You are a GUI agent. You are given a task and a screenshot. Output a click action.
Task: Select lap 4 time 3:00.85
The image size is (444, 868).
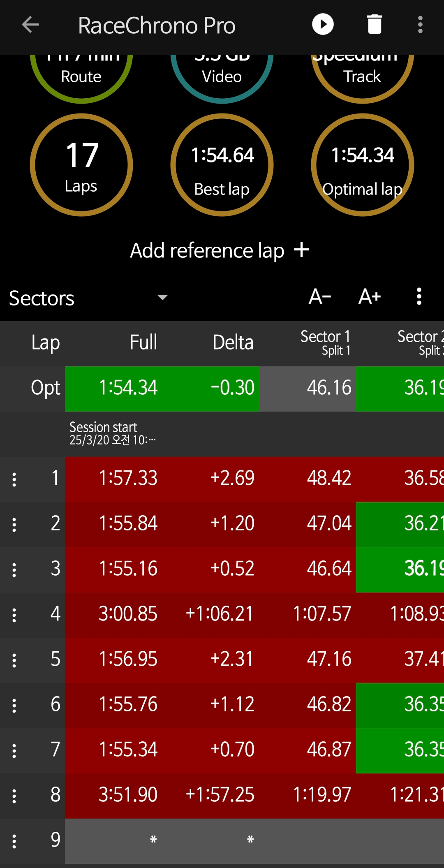coord(113,615)
